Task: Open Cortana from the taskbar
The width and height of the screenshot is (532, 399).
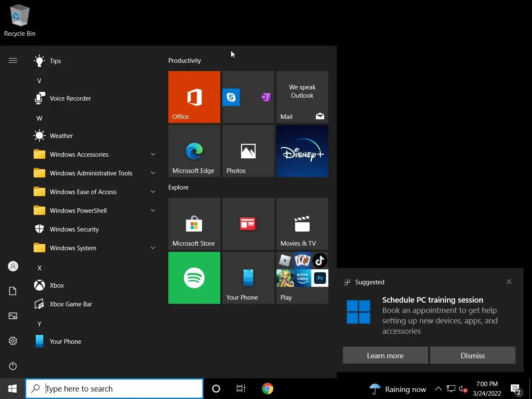Action: (216, 389)
